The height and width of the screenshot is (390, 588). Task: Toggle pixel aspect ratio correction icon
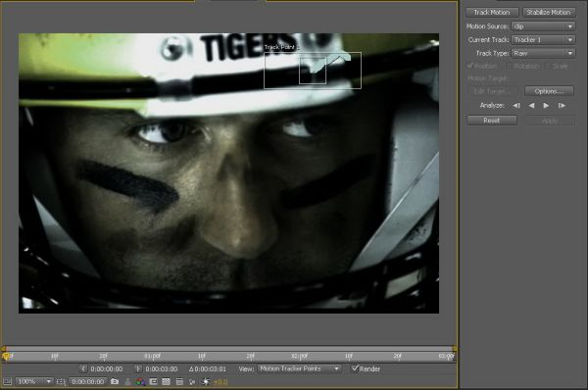[179, 382]
